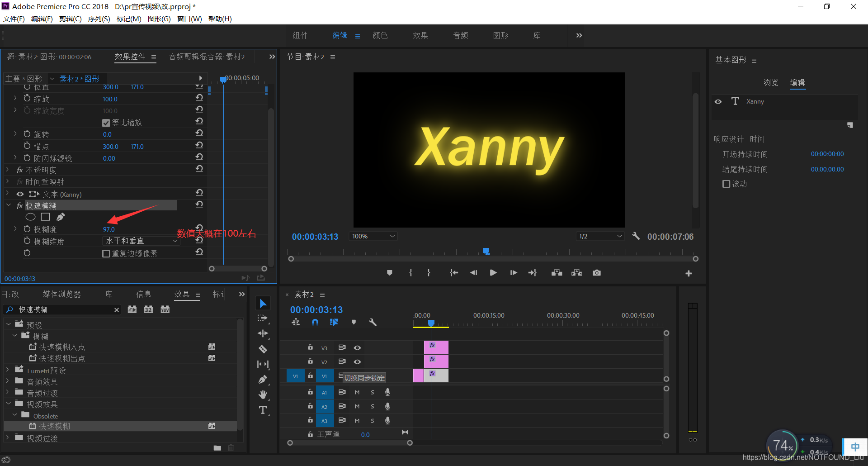Image resolution: width=868 pixels, height=466 pixels.
Task: Click the 开场持续时间 timecode value
Action: pyautogui.click(x=827, y=154)
